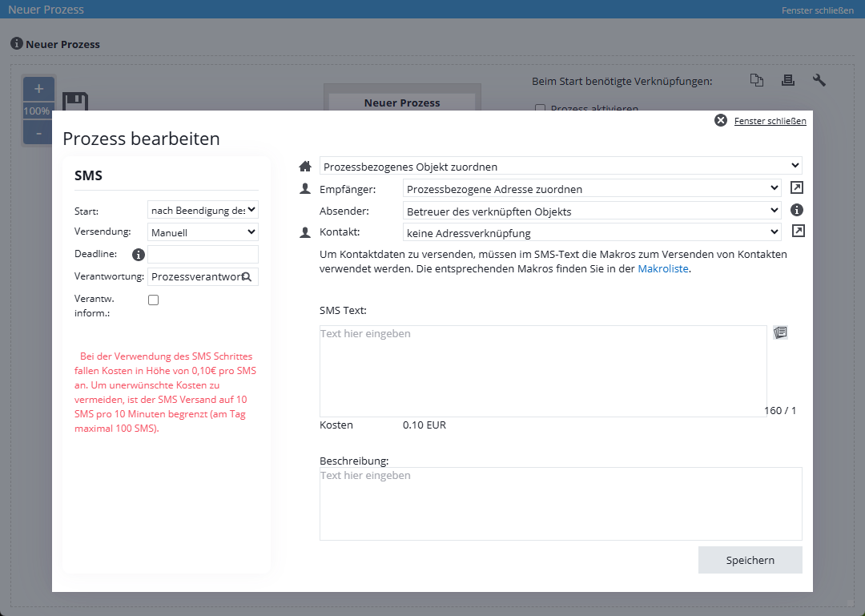Open the Makroliste link

pos(663,269)
